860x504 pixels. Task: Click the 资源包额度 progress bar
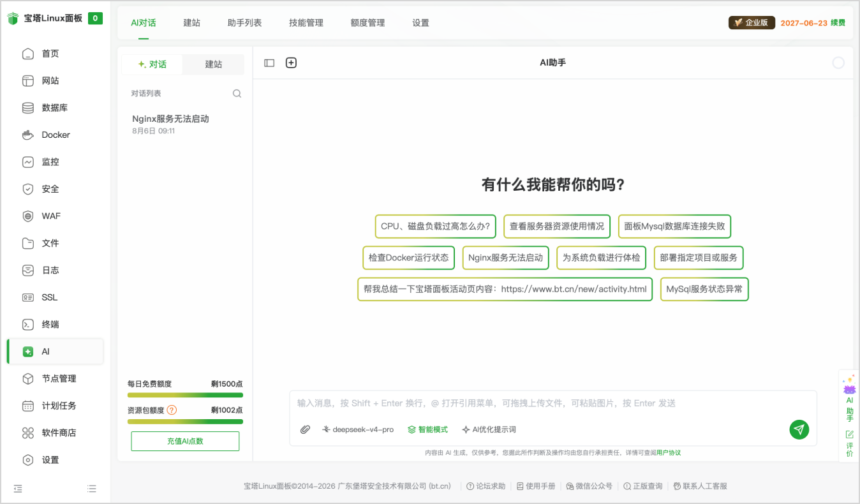[x=185, y=421]
